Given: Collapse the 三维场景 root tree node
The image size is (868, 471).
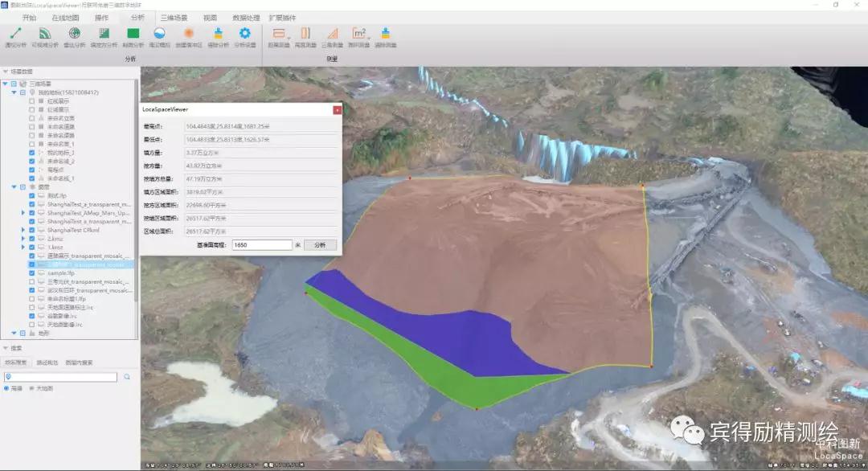Looking at the screenshot, I should click(x=5, y=84).
